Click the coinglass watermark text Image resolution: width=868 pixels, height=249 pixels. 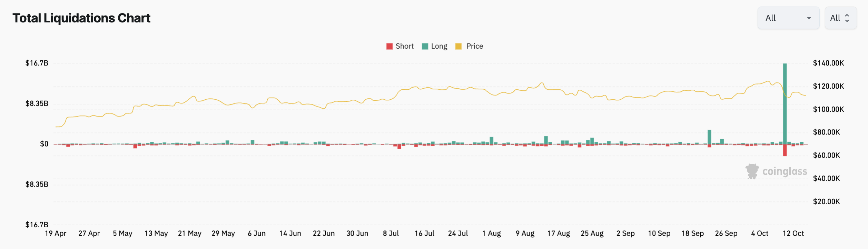785,171
